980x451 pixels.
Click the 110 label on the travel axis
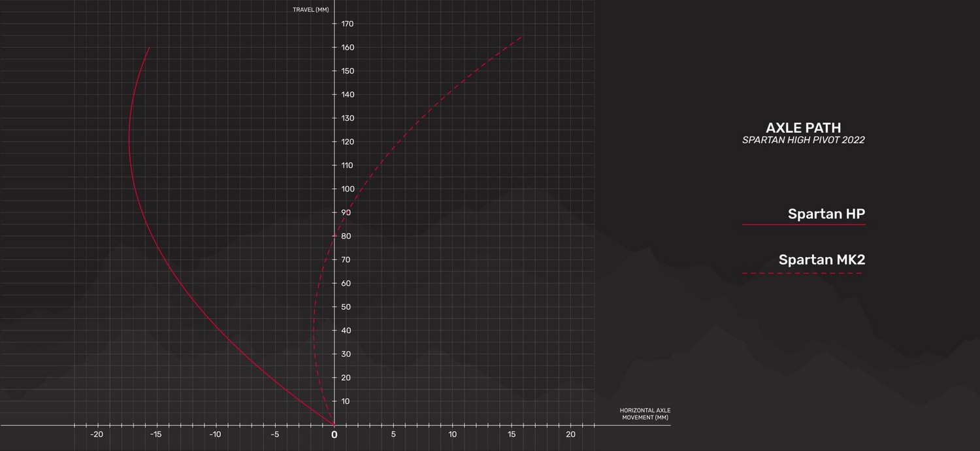(348, 165)
